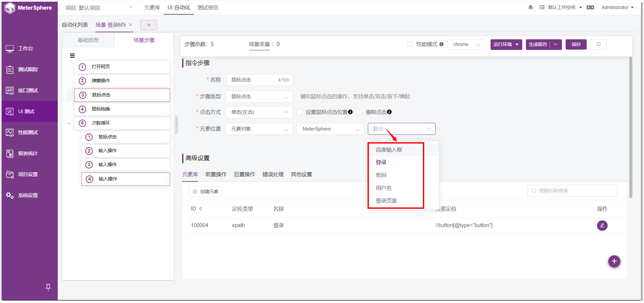Open 接口测试 in sidebar

click(x=29, y=91)
